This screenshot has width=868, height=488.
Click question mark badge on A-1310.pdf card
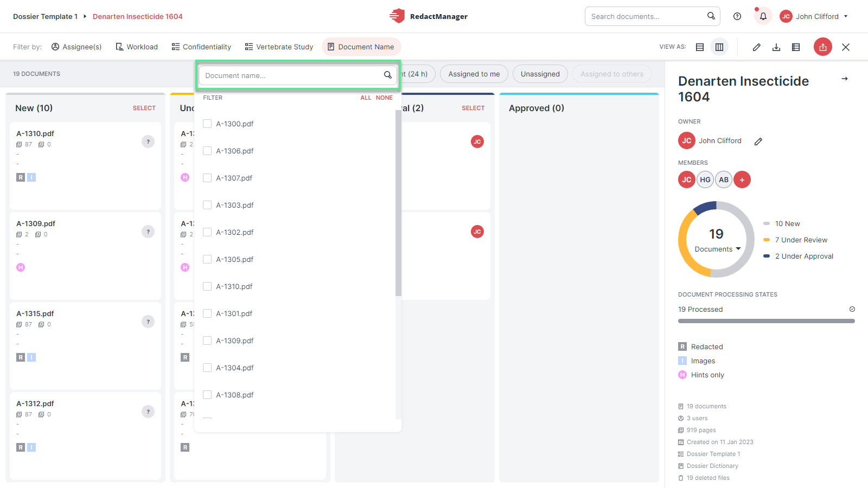148,142
